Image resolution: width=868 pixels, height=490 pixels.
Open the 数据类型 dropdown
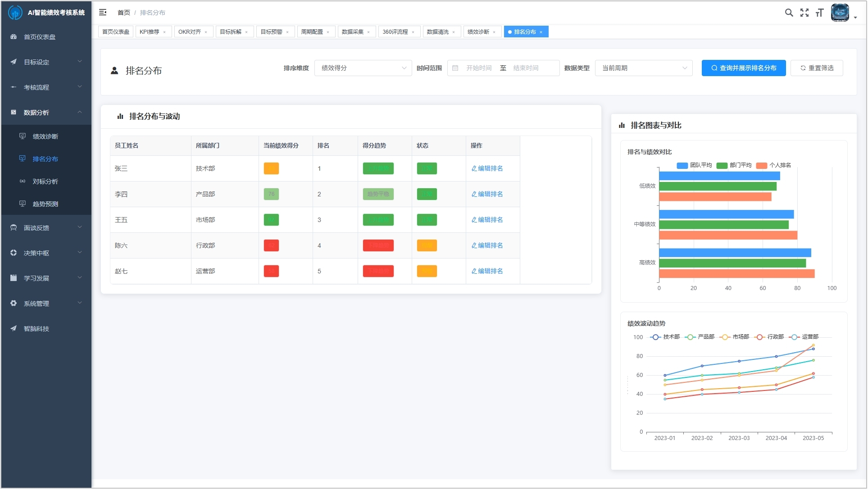(x=643, y=68)
